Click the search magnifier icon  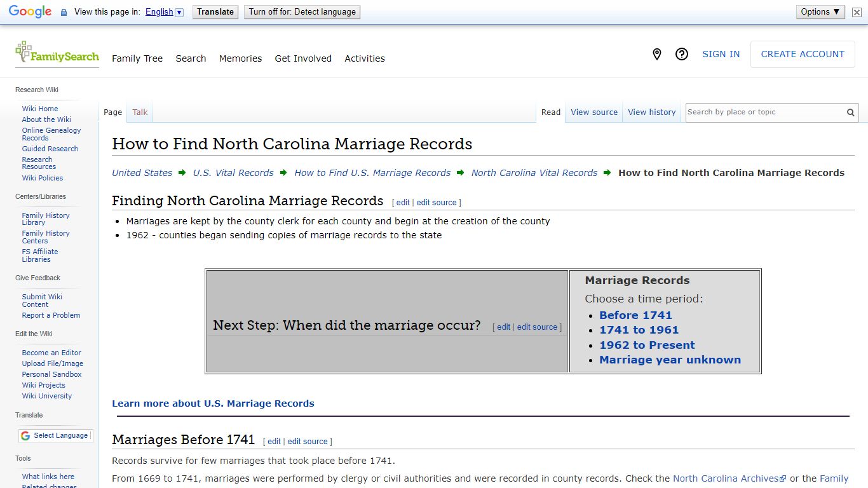pyautogui.click(x=850, y=112)
